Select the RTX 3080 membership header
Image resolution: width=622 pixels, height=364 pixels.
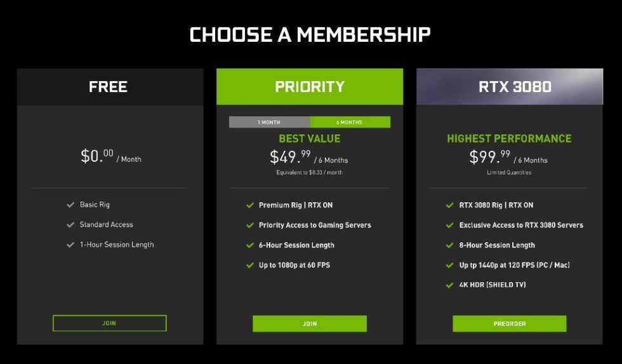[x=510, y=87]
